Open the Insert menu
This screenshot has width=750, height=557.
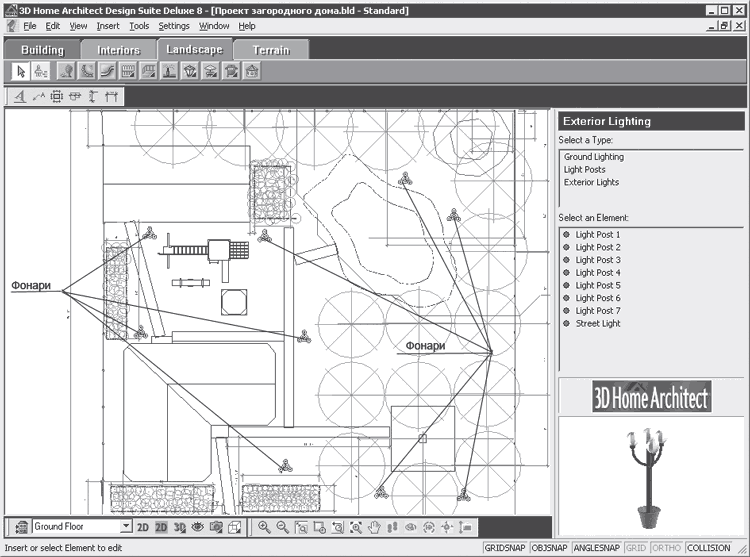(x=108, y=25)
